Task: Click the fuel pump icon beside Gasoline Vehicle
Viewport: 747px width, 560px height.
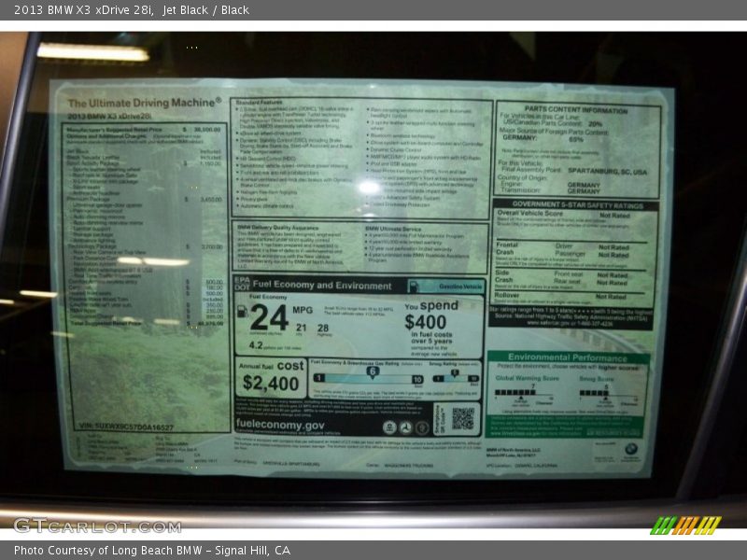Action: click(414, 287)
